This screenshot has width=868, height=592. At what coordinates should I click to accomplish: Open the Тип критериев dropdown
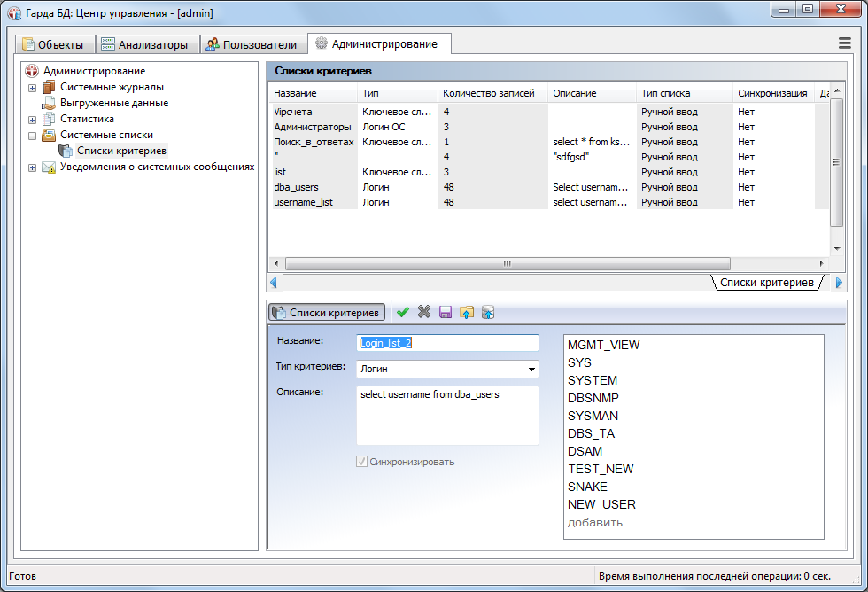(x=531, y=369)
